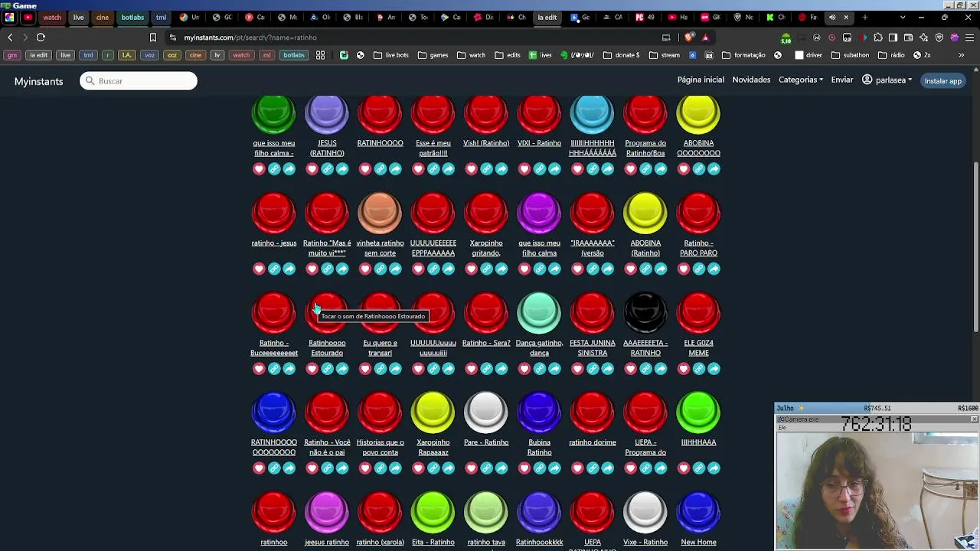Copy link for "ratinho - jesus" sound
This screenshot has width=980, height=551.
pyautogui.click(x=274, y=269)
